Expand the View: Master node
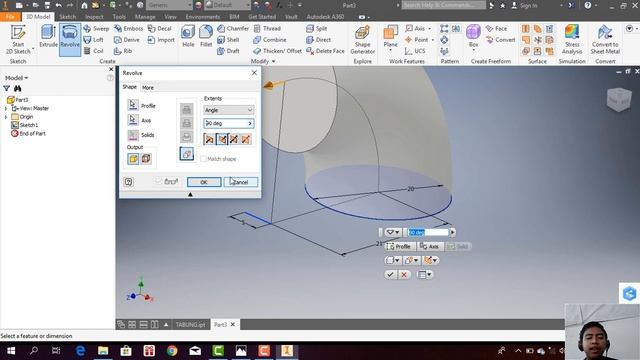Image resolution: width=640 pixels, height=360 pixels. coord(6,109)
